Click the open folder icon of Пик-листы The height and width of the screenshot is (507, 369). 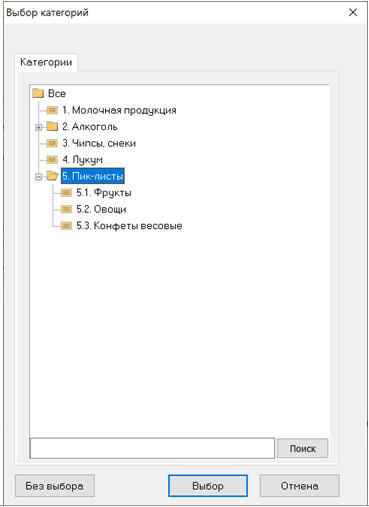(52, 176)
